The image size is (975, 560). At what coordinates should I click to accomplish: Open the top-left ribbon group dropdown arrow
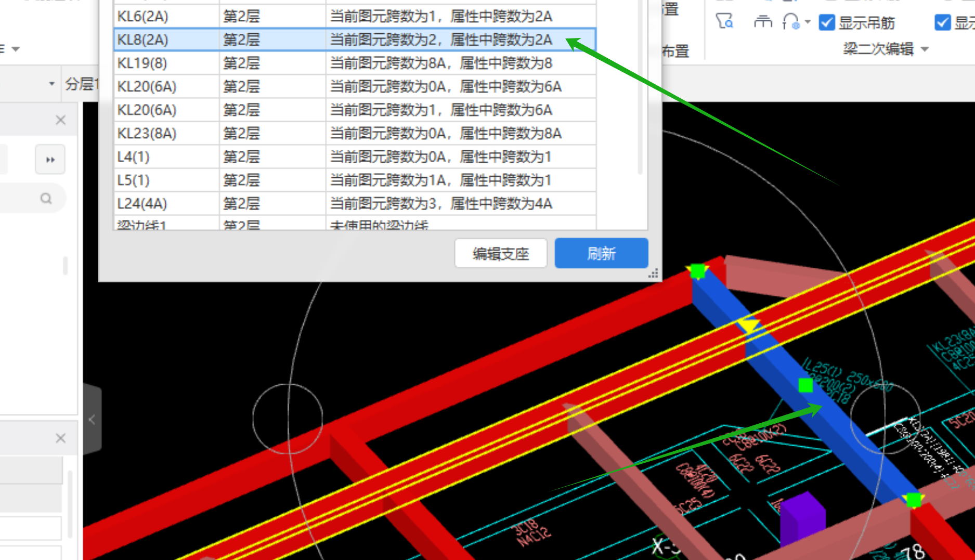point(16,49)
